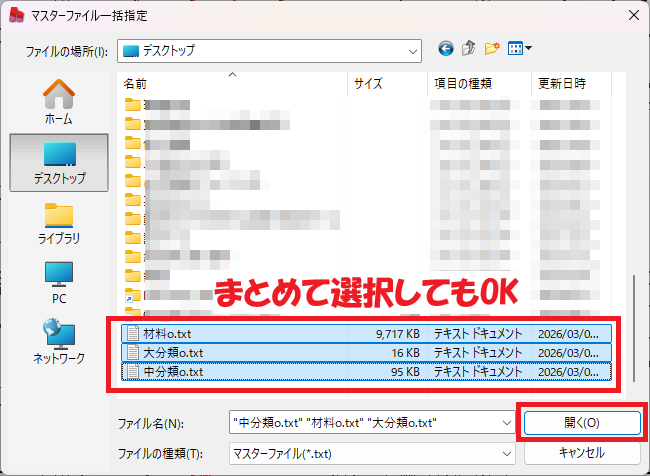This screenshot has height=476, width=650.
Task: Go to the Home location in sidebar
Action: point(59,101)
